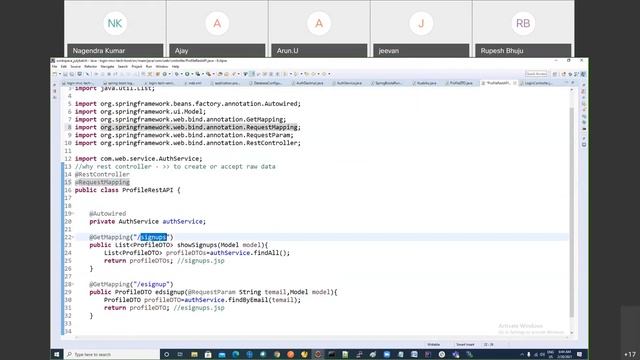
Task: Click line number 19 fold marker
Action: coord(73,213)
